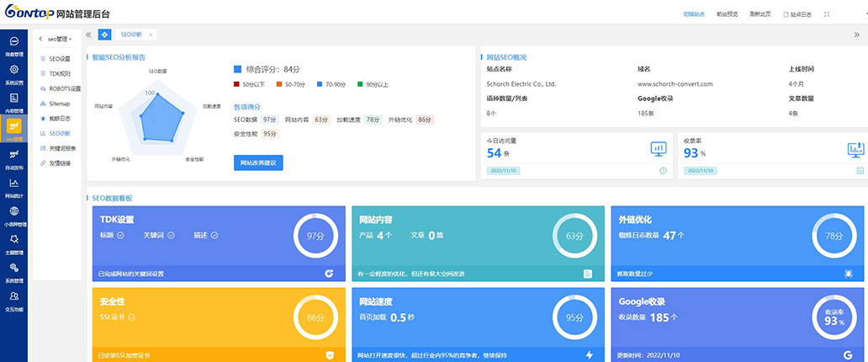
Task: Click the 关键词 check indicator in TDK设置
Action: pos(171,235)
